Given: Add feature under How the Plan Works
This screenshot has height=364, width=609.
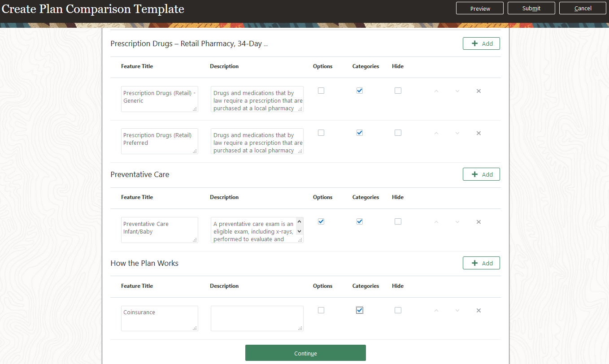Looking at the screenshot, I should (x=481, y=263).
